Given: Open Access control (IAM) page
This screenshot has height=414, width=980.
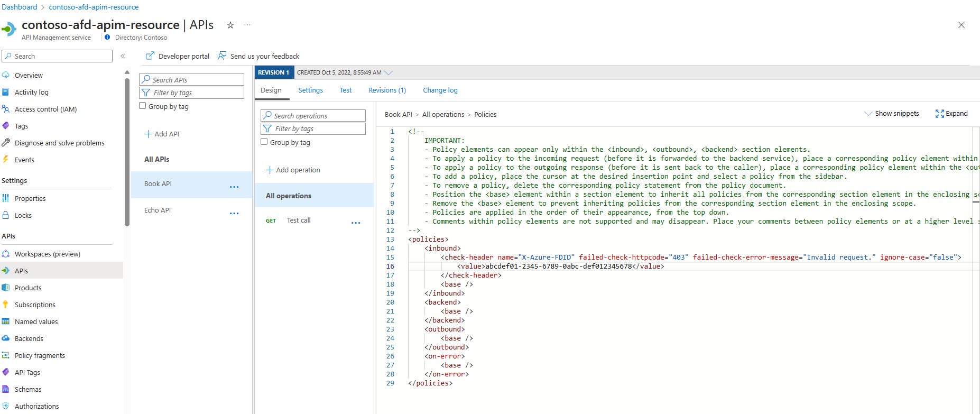Looking at the screenshot, I should click(45, 109).
